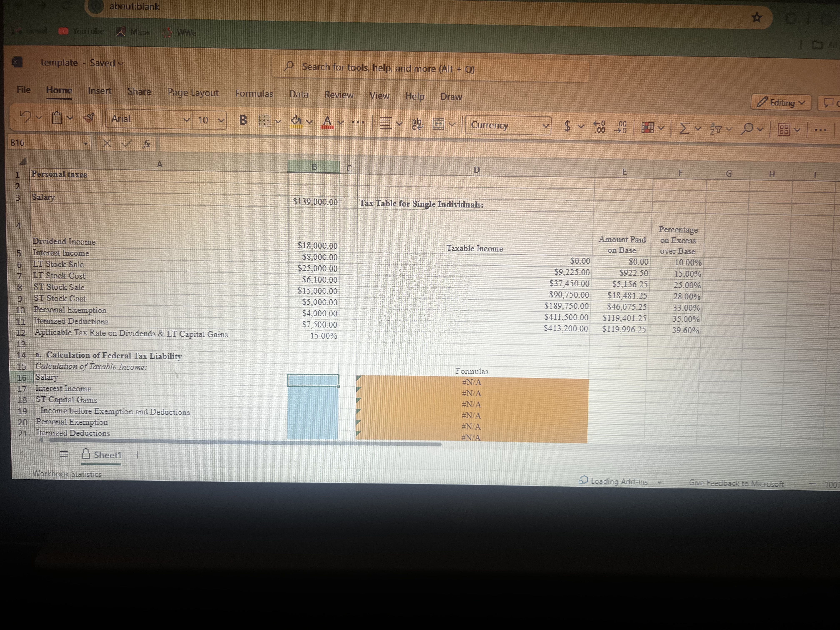
Task: Expand the Arial font name dropdown
Action: pyautogui.click(x=186, y=120)
